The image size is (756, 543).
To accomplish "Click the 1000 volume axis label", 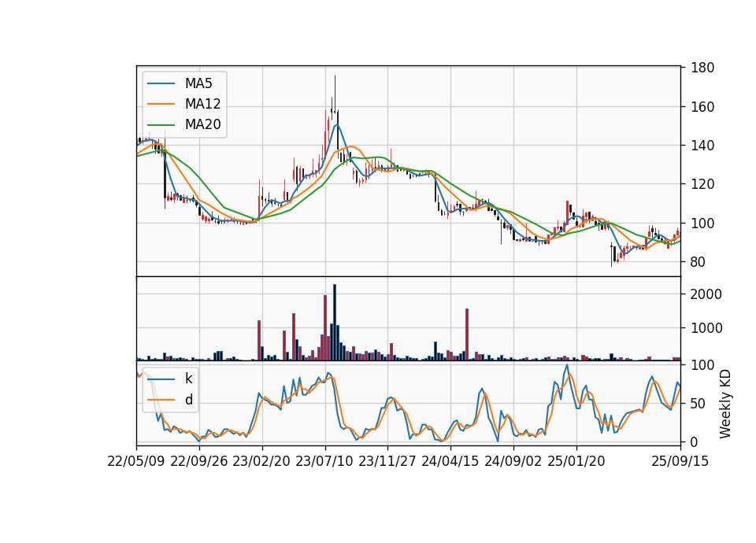I will tap(706, 328).
